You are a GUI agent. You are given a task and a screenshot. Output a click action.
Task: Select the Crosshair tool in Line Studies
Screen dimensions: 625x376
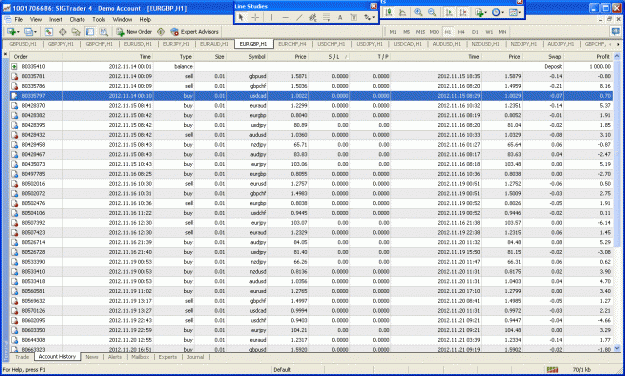tap(255, 17)
